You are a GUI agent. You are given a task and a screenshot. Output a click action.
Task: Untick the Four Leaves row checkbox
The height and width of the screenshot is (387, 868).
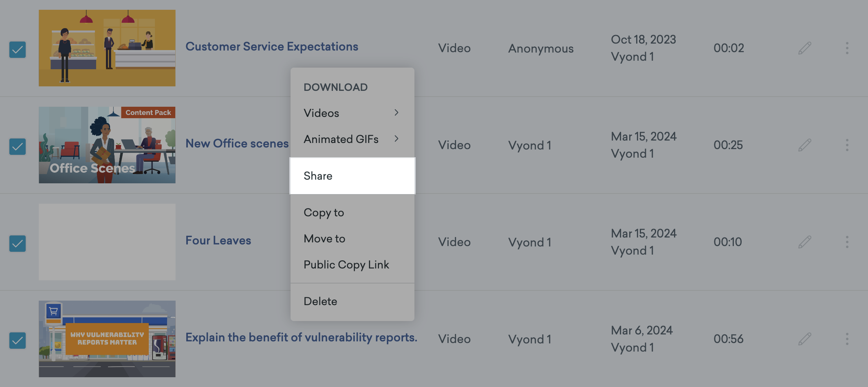[18, 244]
